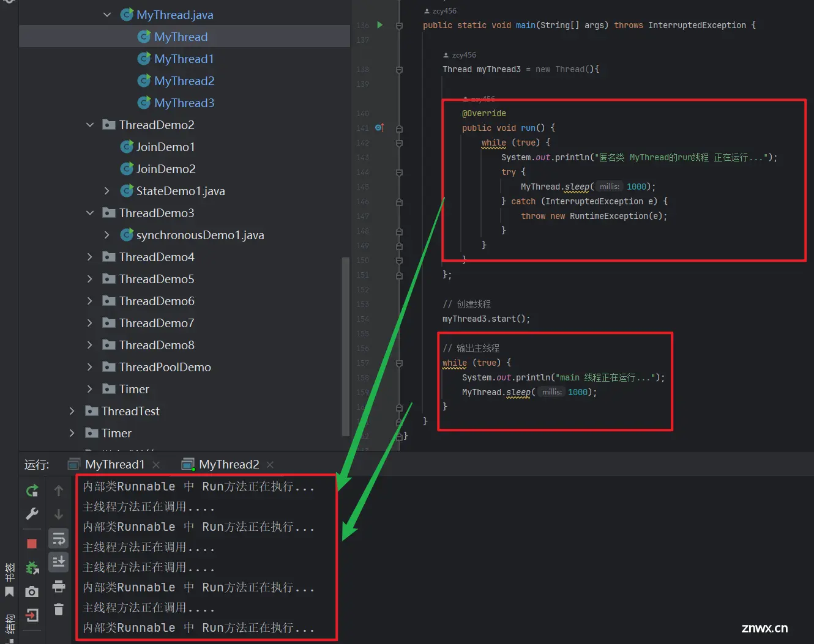
Task: Expand the synchronousDemo1.java node
Action: (x=107, y=235)
